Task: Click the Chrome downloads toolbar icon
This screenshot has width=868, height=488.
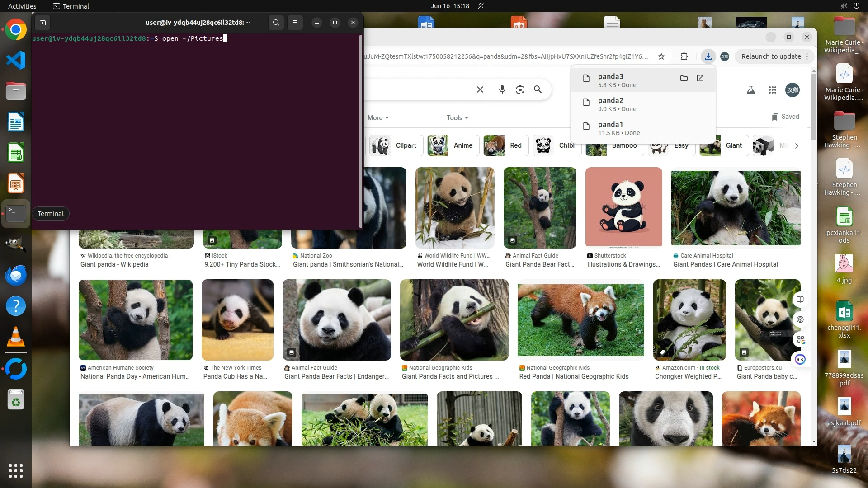Action: coord(708,56)
